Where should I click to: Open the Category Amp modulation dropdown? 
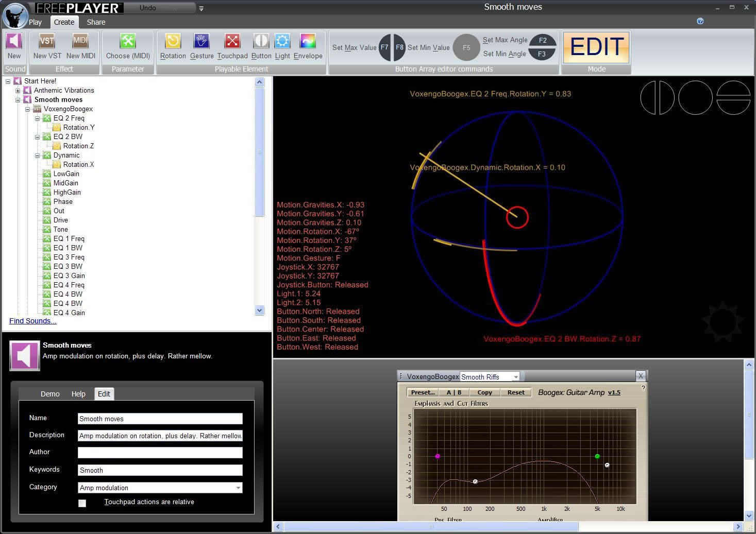coord(238,488)
